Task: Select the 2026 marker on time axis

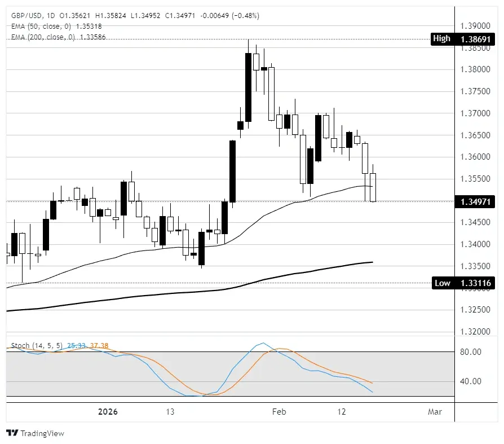Action: (x=108, y=412)
